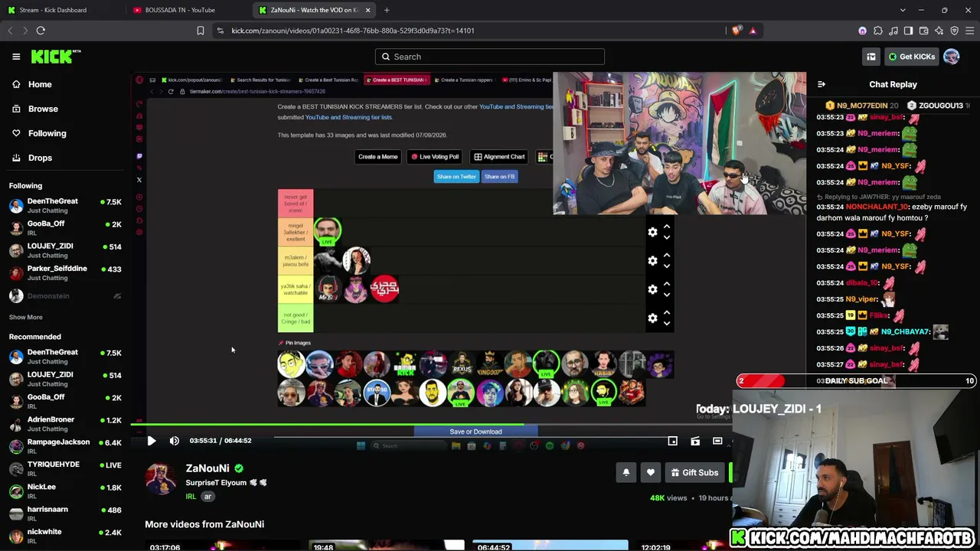Open the user profile avatar menu
This screenshot has height=551, width=980.
pos(952,57)
